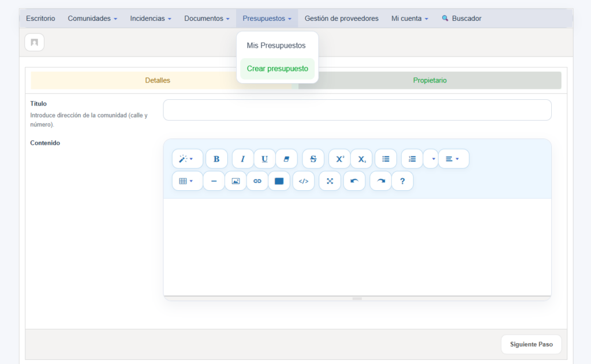
Task: Click the Buscador search magnifier icon
Action: tap(445, 18)
